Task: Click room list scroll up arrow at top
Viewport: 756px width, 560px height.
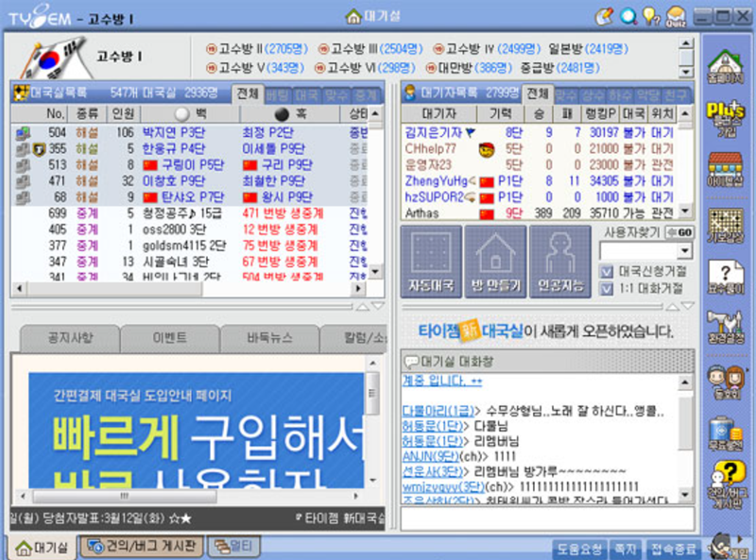Action: coord(686,42)
